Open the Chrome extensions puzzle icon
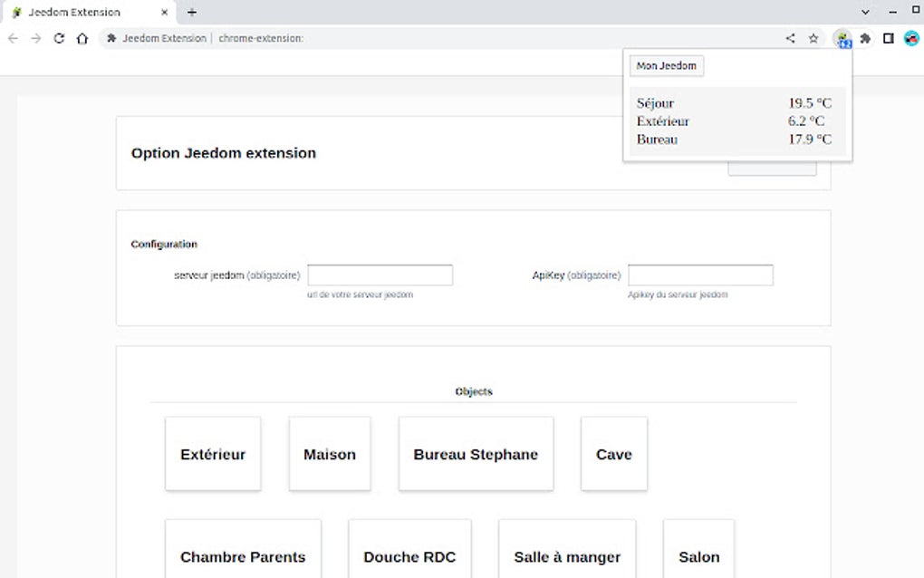 click(x=865, y=38)
